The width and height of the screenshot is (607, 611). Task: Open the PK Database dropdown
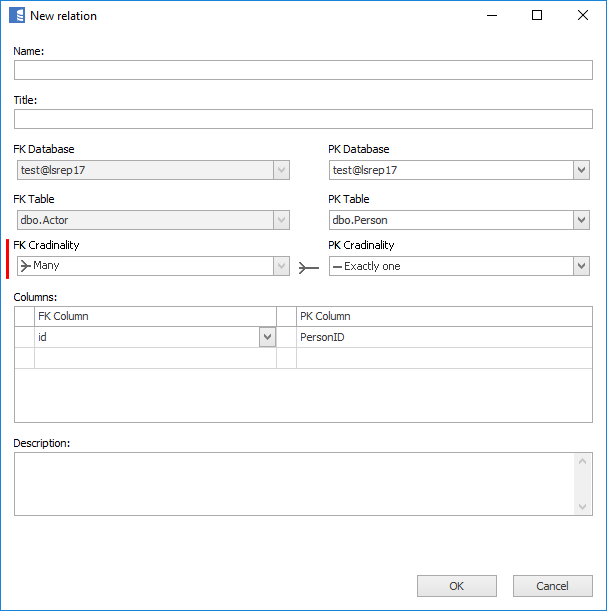581,170
